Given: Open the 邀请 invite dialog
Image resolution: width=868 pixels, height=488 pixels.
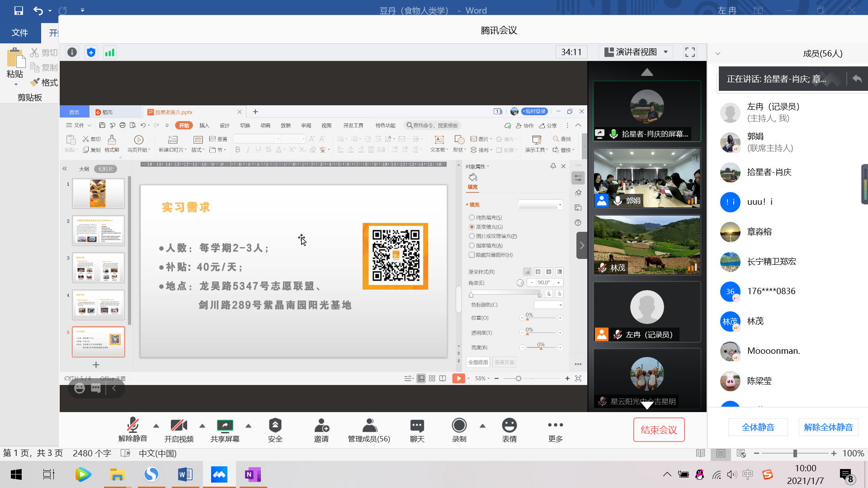Looking at the screenshot, I should [321, 426].
